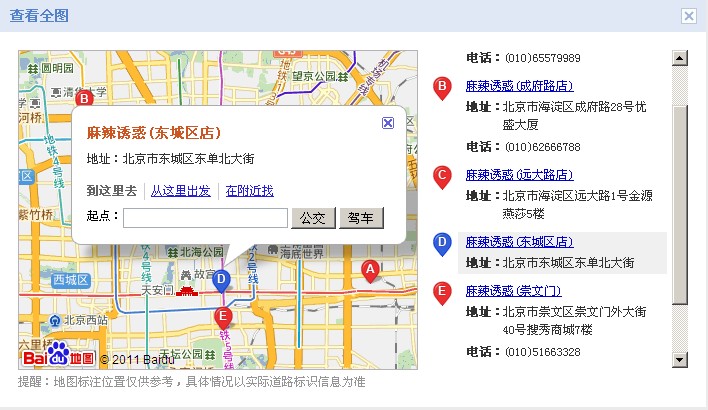Focus the 起点 input field
708x410 pixels.
click(x=205, y=218)
